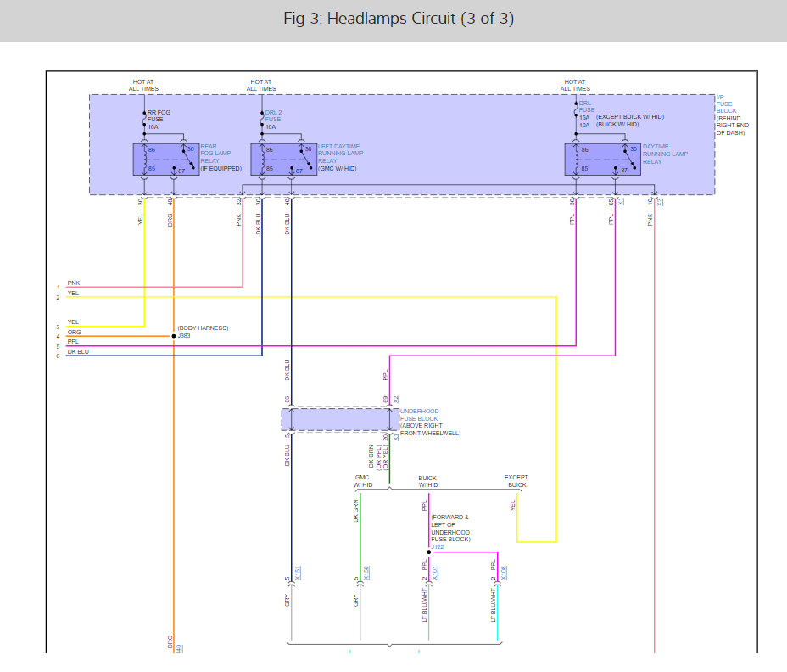Click the '(FORWARD & LEFT OF UNDERHOOD FUSE BLOCK)' note
The image size is (787, 672).
tap(450, 529)
